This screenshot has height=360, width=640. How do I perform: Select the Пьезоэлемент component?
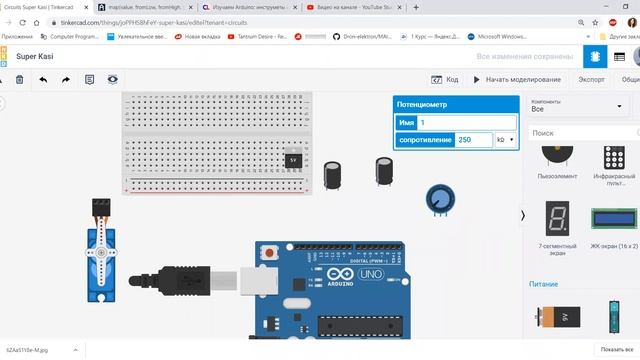[557, 162]
